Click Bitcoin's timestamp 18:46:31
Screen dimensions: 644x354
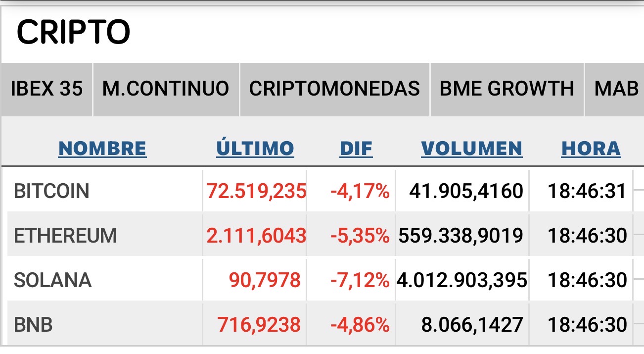tap(587, 191)
